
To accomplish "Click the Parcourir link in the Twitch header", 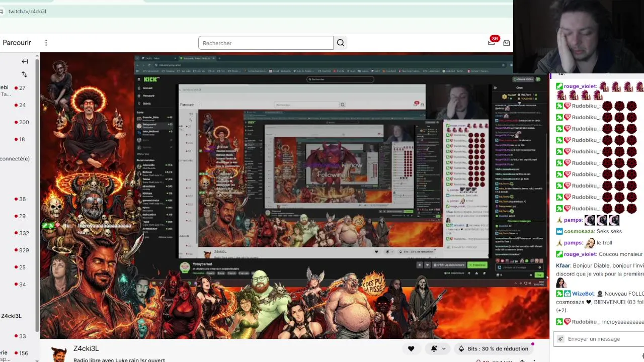I will click(x=17, y=43).
